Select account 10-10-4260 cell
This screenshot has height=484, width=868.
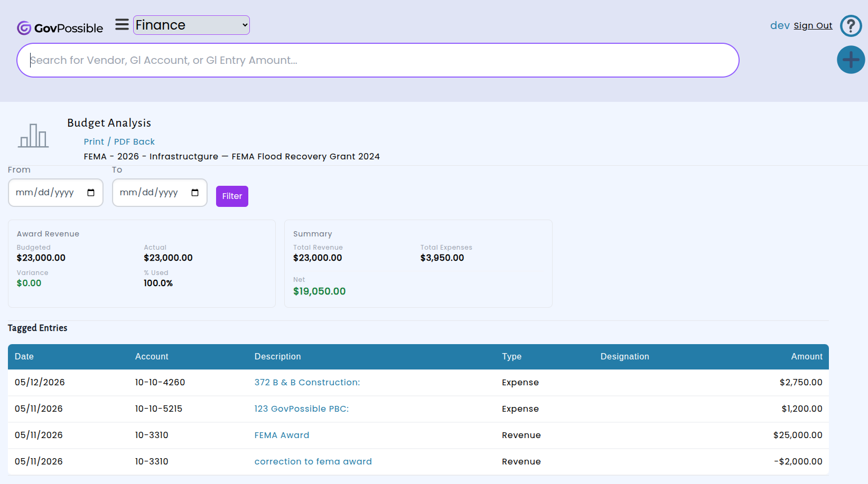(x=160, y=382)
